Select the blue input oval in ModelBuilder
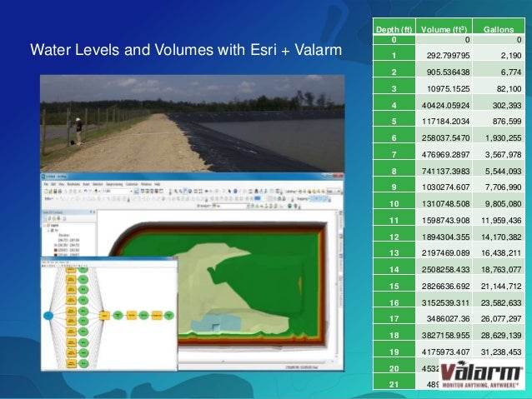Screen dimensions: 532x399 (48, 316)
